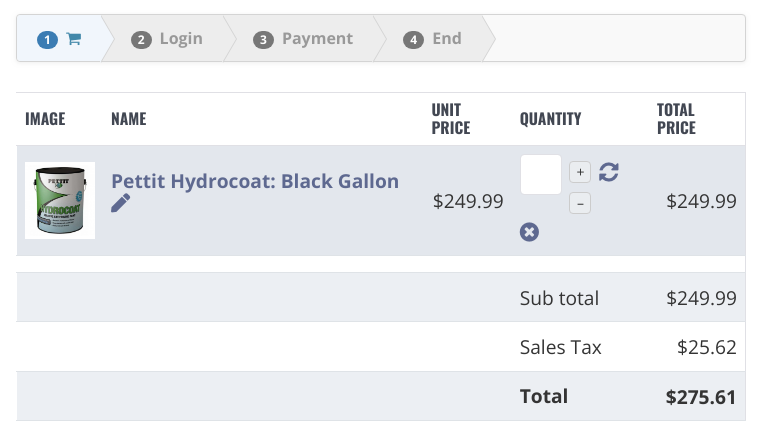Refresh the cart with the circular arrows icon
The width and height of the screenshot is (761, 434).
click(x=609, y=172)
